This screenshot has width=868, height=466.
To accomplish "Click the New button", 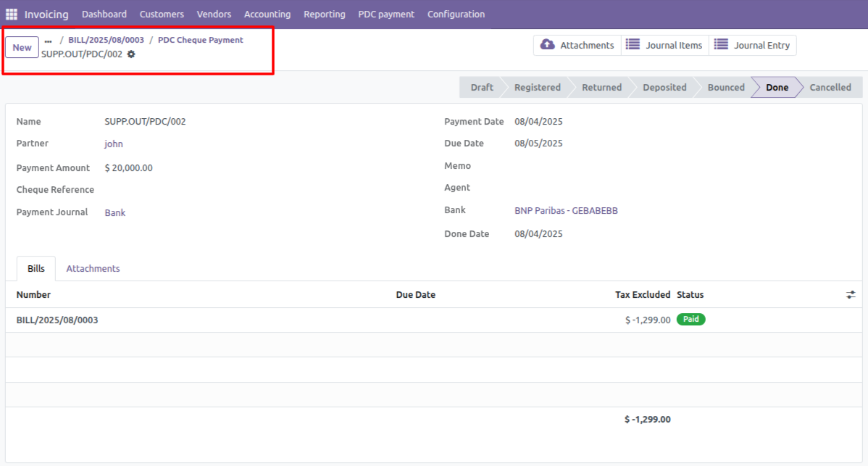I will [22, 48].
